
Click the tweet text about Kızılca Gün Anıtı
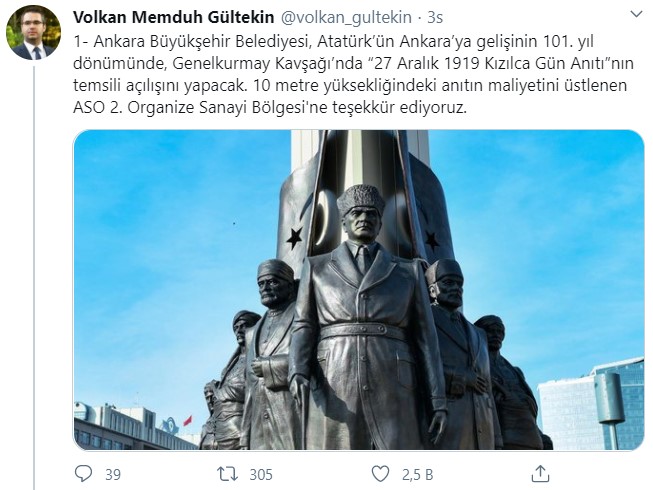tap(353, 75)
